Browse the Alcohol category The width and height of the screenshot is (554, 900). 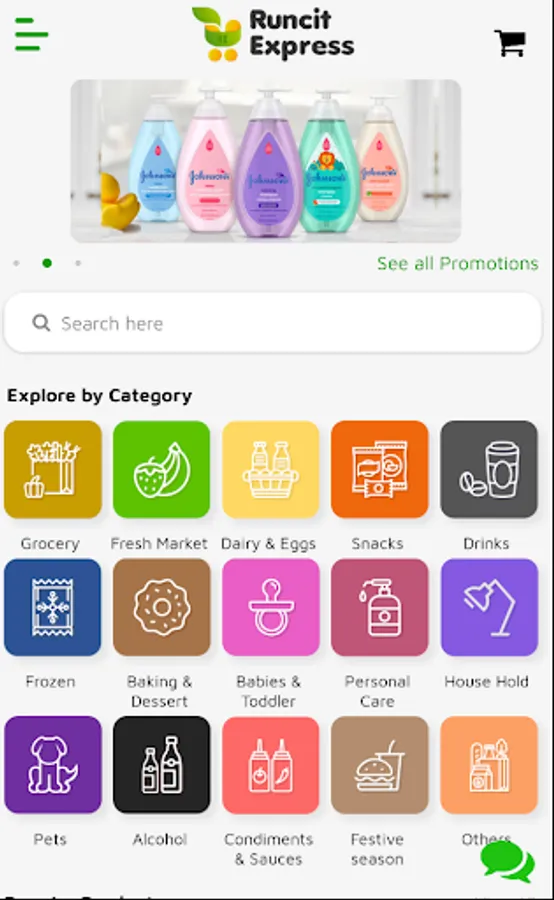[161, 765]
